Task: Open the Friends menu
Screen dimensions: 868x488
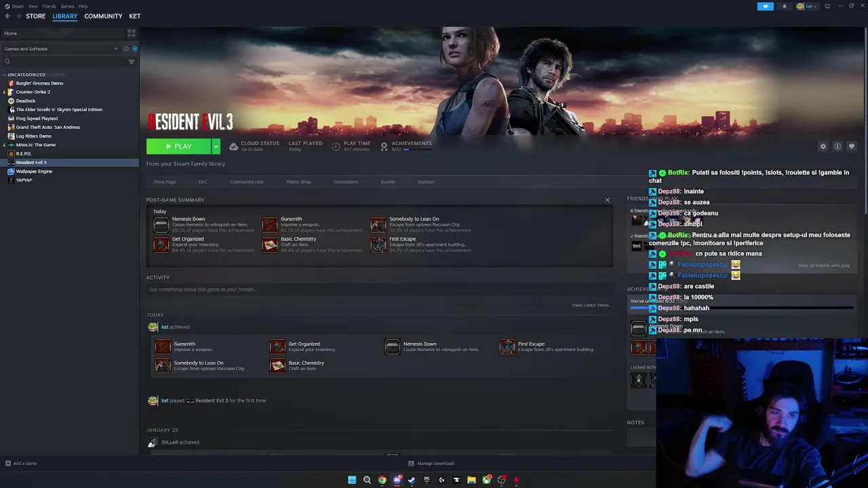Action: tap(50, 6)
